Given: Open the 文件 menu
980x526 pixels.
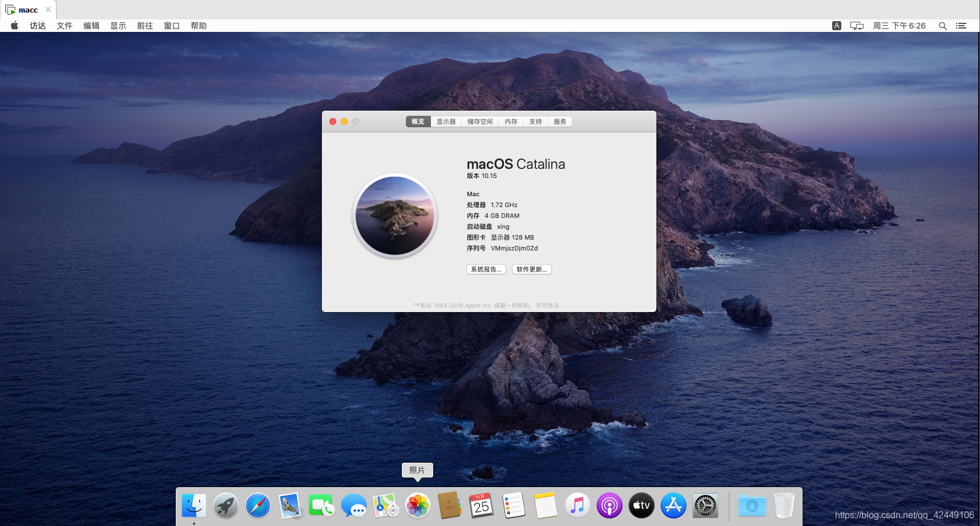Looking at the screenshot, I should [x=64, y=26].
